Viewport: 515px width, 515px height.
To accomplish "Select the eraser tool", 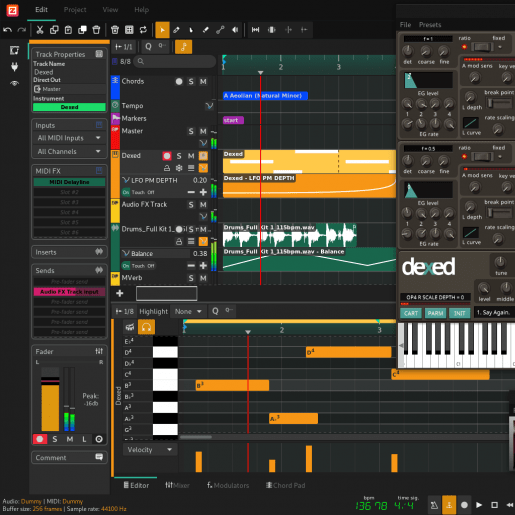I will 206,30.
